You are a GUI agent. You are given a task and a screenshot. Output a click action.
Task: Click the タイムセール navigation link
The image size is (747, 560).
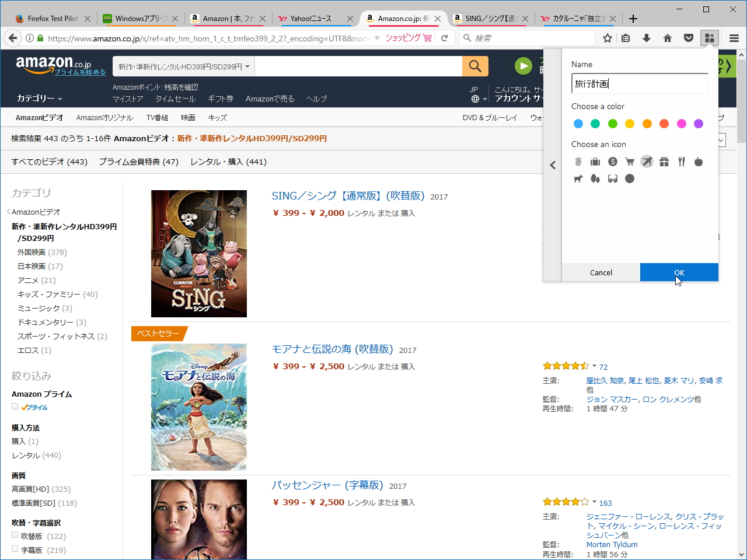point(176,99)
